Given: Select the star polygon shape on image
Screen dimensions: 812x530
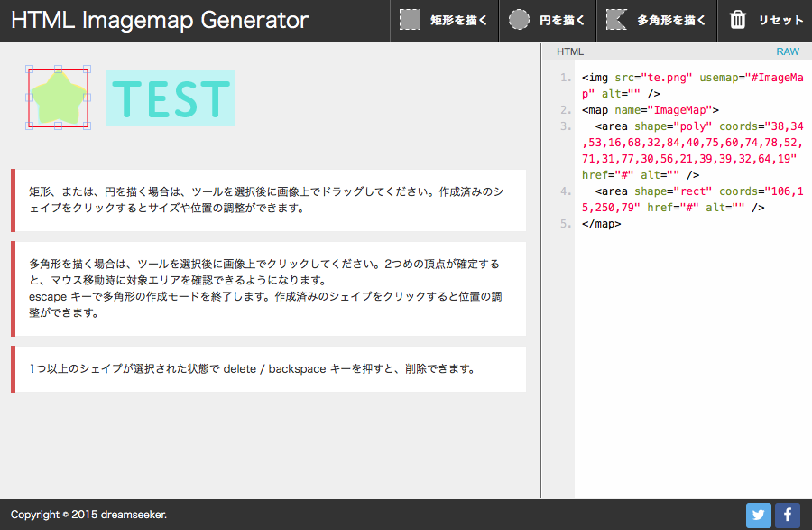Looking at the screenshot, I should pos(58,98).
